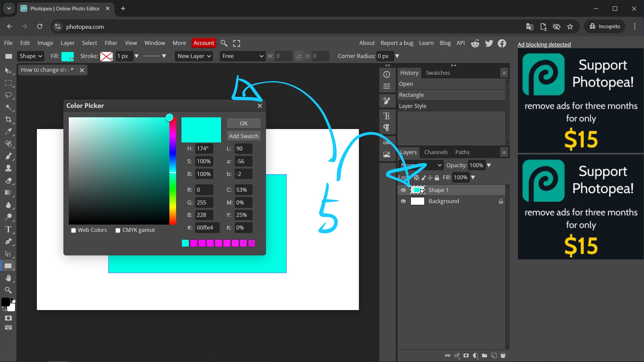
Task: Enable the Web Colors checkbox
Action: pos(73,230)
